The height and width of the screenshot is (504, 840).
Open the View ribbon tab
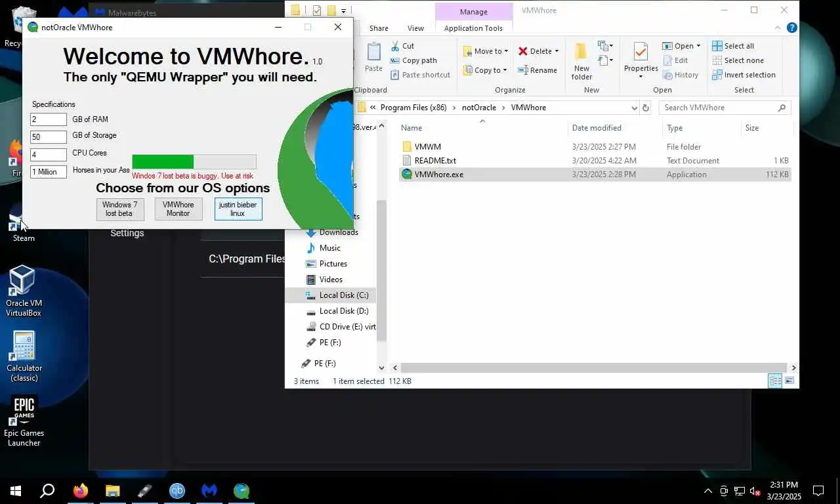(415, 28)
